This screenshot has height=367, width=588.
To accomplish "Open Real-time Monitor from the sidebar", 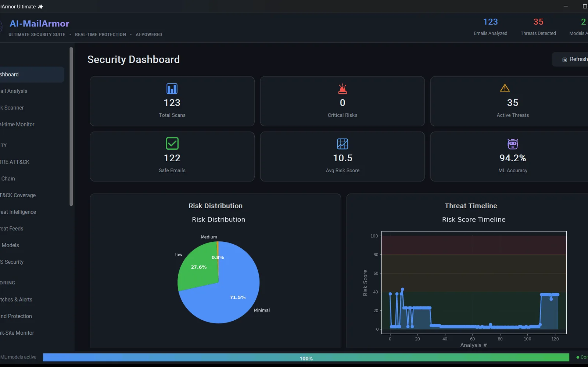I will coord(32,125).
